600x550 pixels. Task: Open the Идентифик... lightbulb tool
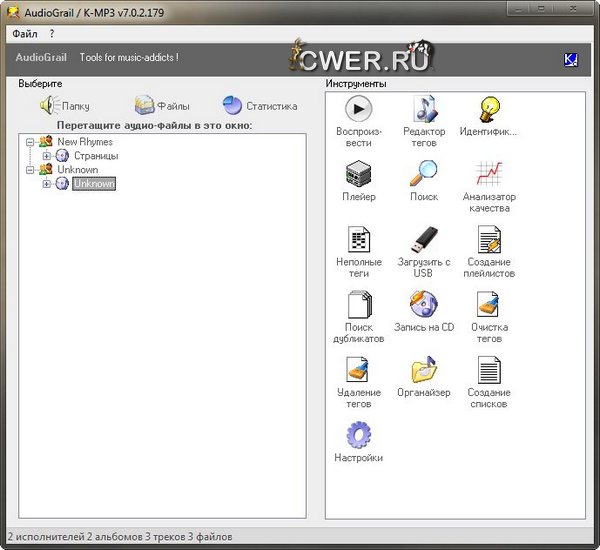point(489,108)
